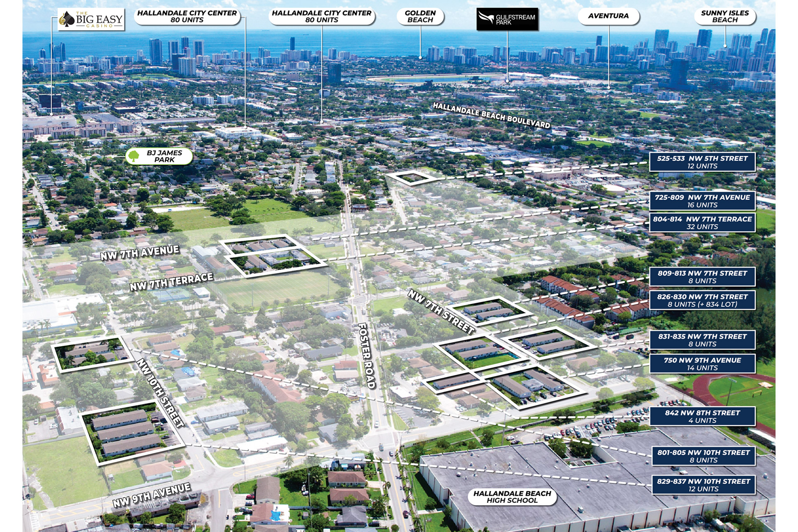Open the 826-830 NW 7th Street listing
Image resolution: width=798 pixels, height=532 pixels.
point(702,300)
